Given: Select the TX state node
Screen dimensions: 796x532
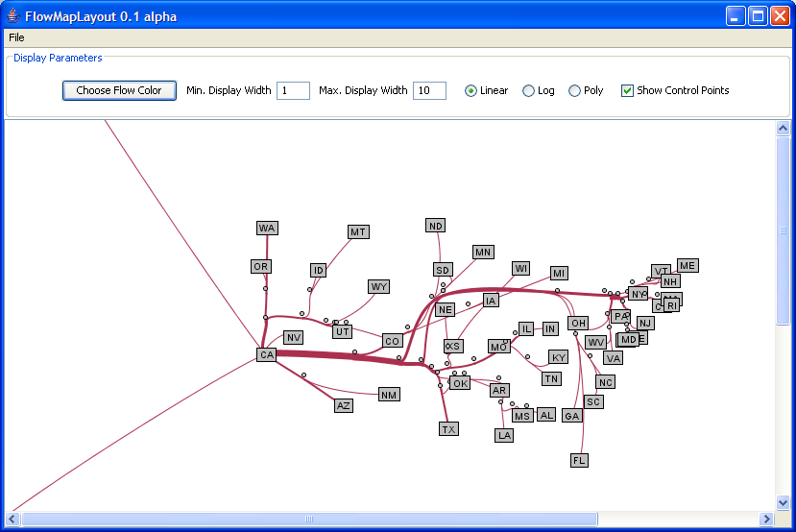Looking at the screenshot, I should [448, 429].
